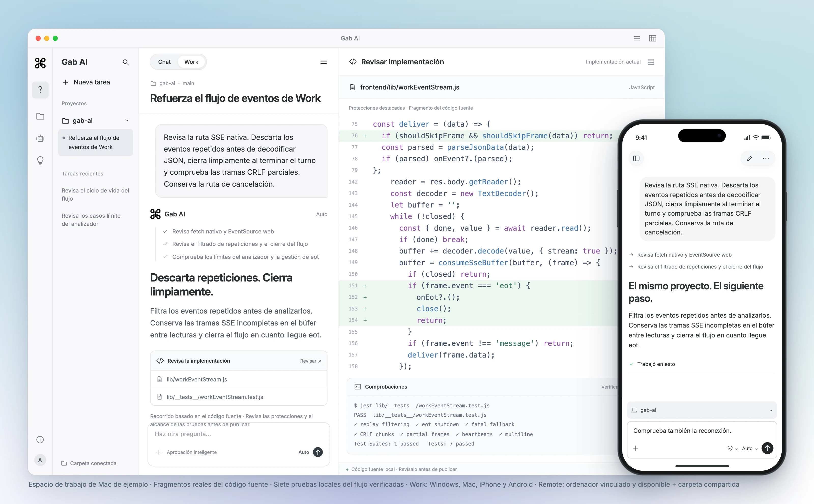Open file lib/workEventStream.js in the card
814x504 pixels.
[238, 379]
